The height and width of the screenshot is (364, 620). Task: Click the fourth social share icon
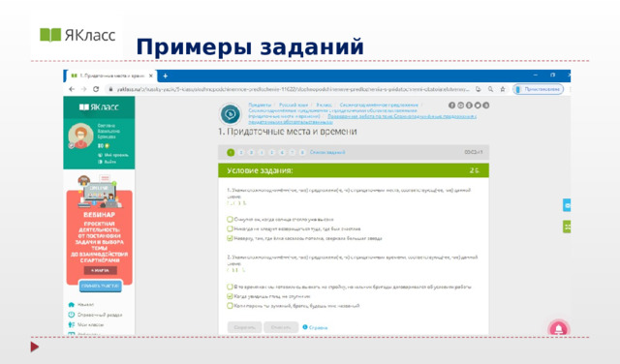478,106
